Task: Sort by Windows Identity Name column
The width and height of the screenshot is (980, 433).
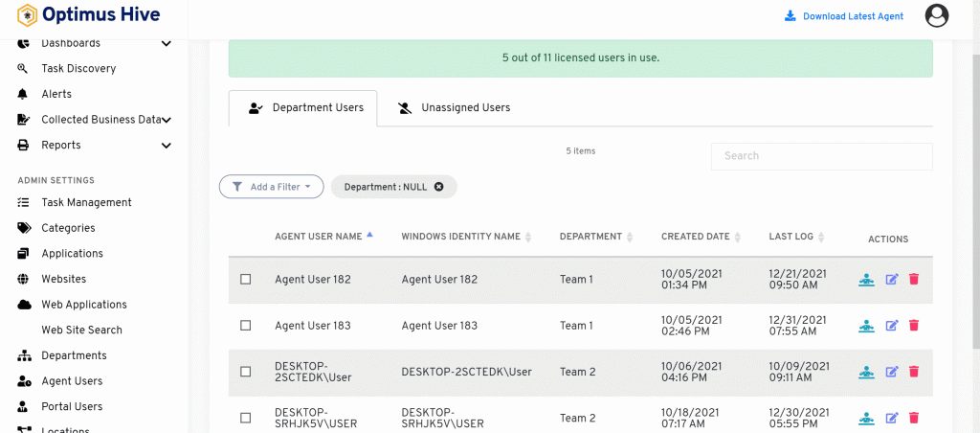Action: (466, 237)
